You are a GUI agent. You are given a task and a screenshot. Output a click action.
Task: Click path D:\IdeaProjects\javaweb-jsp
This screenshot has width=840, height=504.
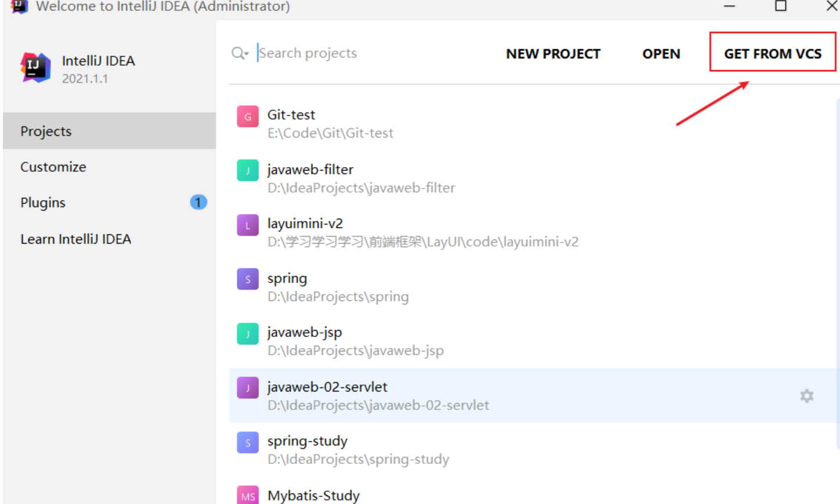pyautogui.click(x=355, y=351)
